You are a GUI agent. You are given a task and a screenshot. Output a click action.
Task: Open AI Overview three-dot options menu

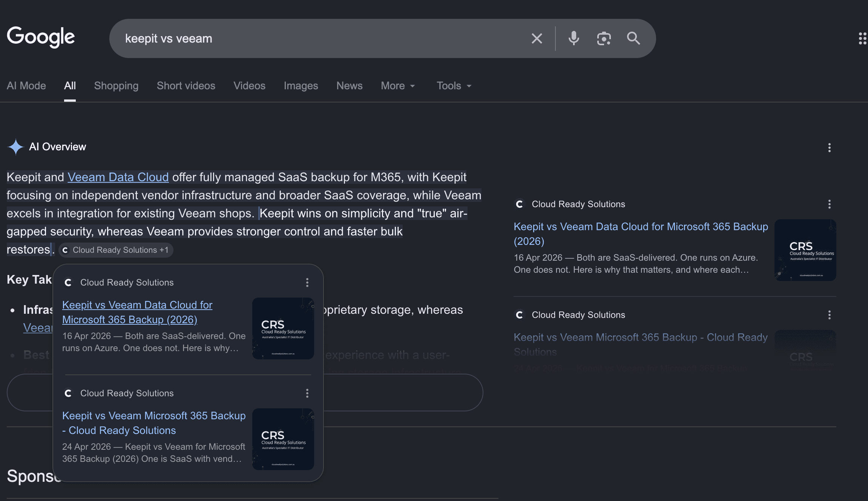click(829, 148)
